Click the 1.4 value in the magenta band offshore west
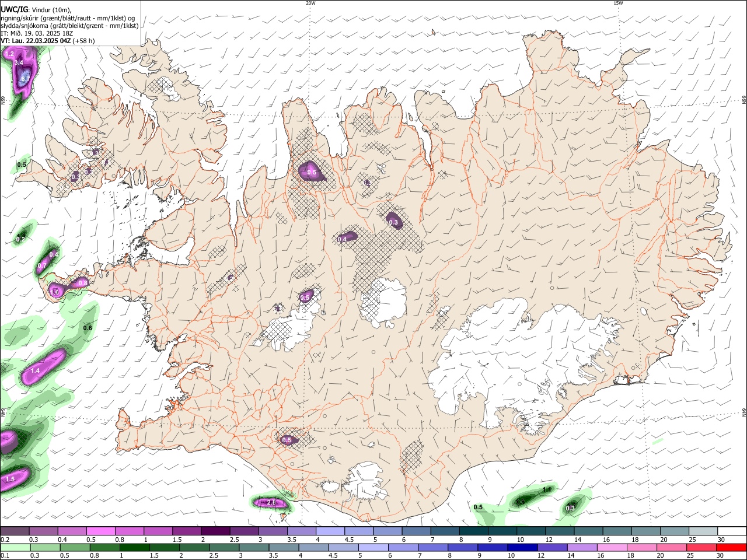 [x=35, y=370]
